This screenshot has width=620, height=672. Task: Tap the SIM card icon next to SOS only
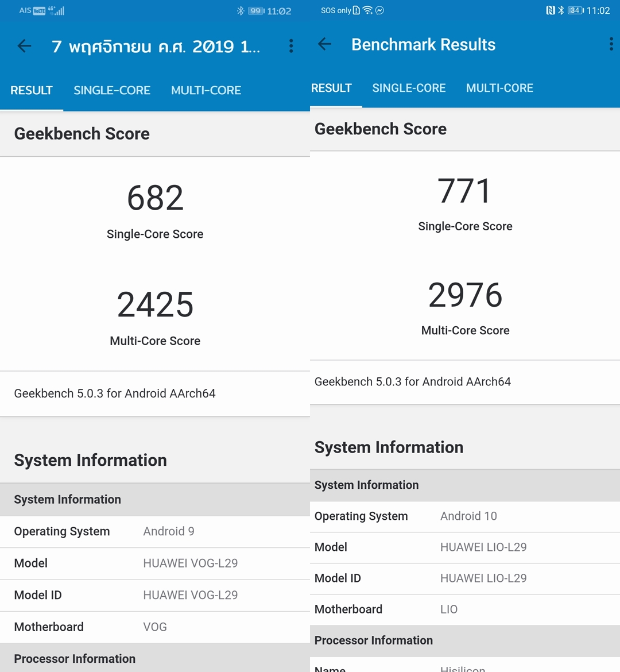point(356,10)
